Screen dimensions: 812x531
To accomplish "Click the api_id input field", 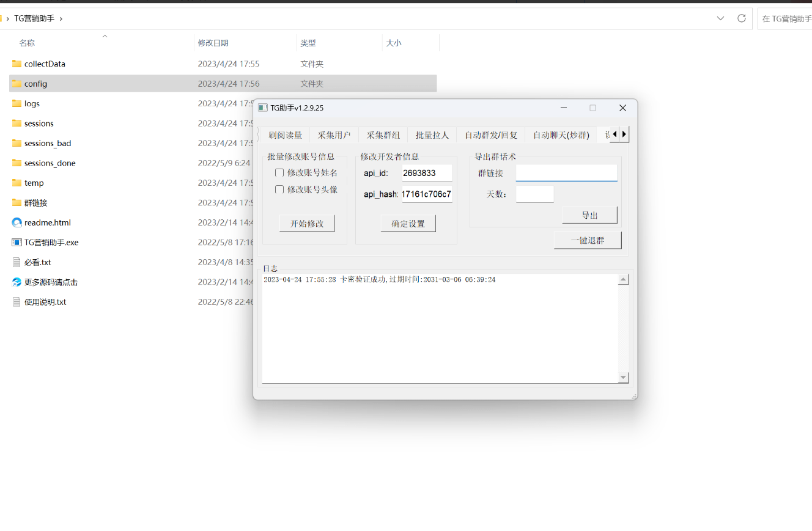I will (427, 173).
